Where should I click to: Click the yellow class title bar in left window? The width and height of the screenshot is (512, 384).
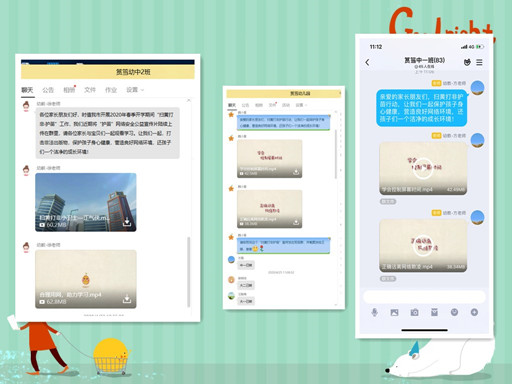click(108, 72)
